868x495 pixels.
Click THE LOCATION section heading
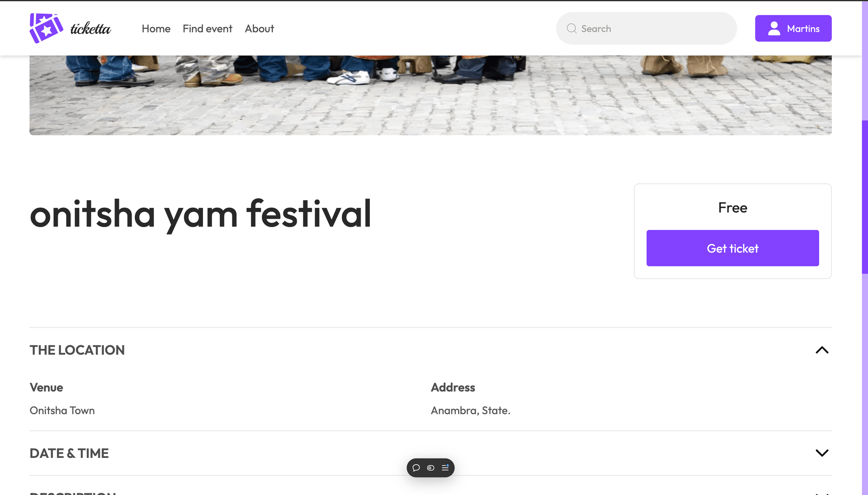(x=77, y=350)
